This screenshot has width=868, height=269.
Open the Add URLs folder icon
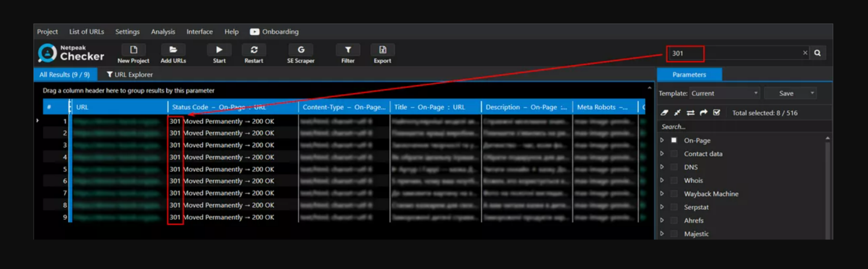(x=173, y=50)
